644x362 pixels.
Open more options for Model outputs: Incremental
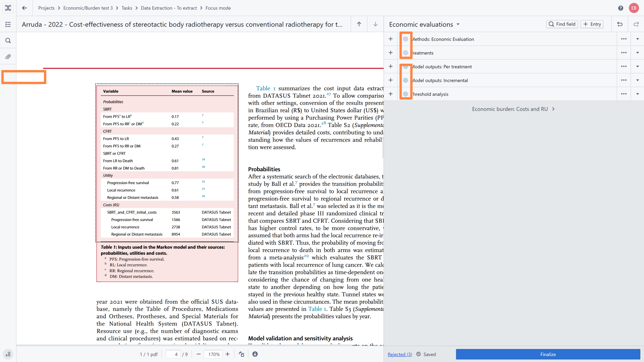[x=624, y=80]
